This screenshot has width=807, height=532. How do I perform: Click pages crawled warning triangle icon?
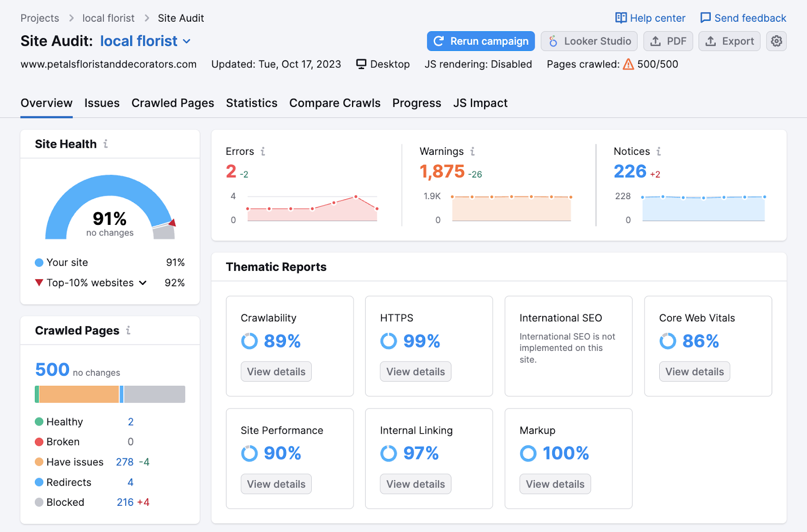628,64
